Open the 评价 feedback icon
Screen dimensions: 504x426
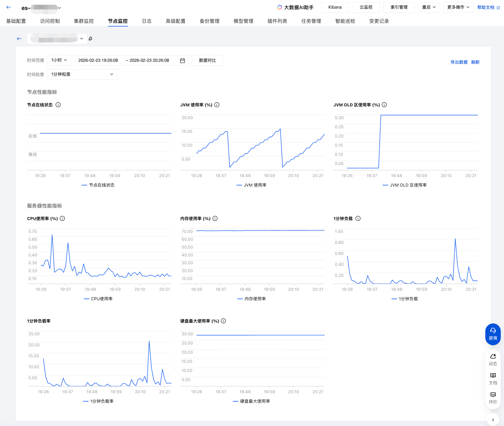click(493, 398)
